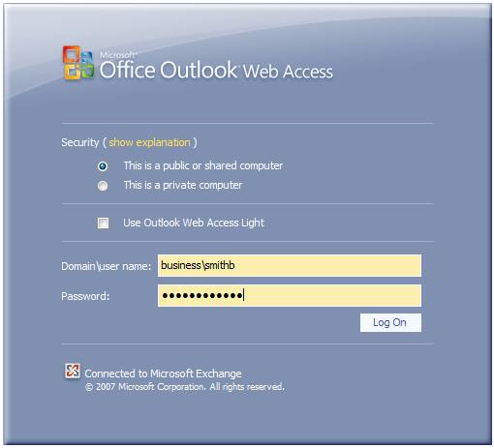Focus the Domain\user name input field

pyautogui.click(x=290, y=266)
